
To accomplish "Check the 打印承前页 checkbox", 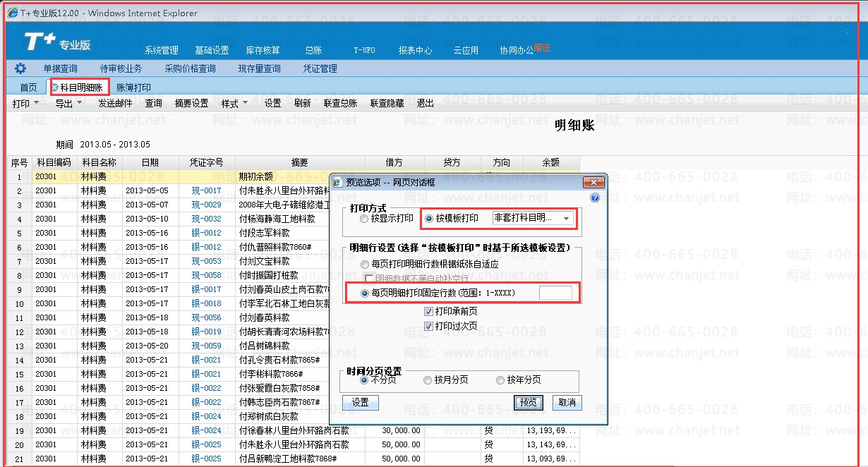I will 428,311.
